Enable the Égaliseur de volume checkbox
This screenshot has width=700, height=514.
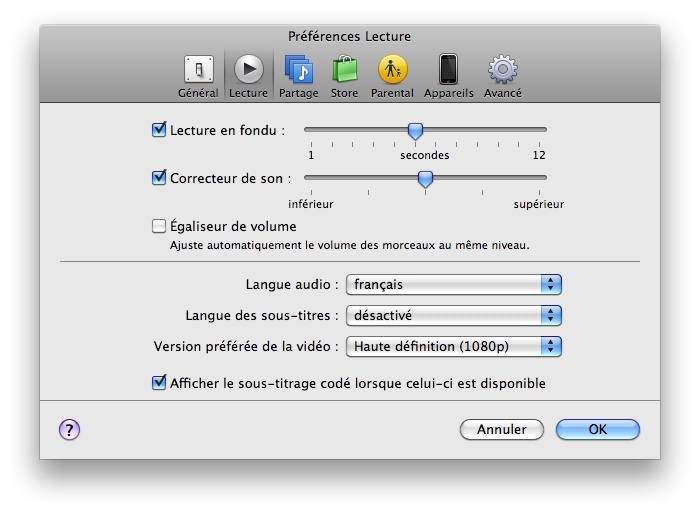[159, 226]
